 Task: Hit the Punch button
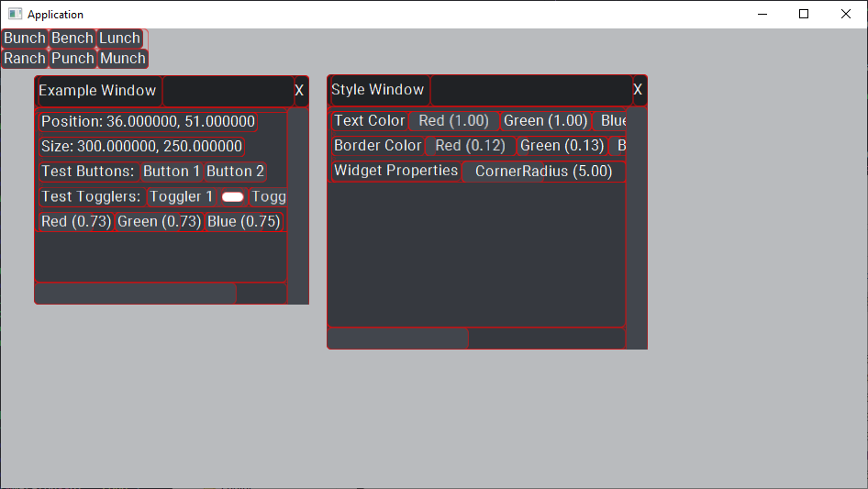coord(72,58)
